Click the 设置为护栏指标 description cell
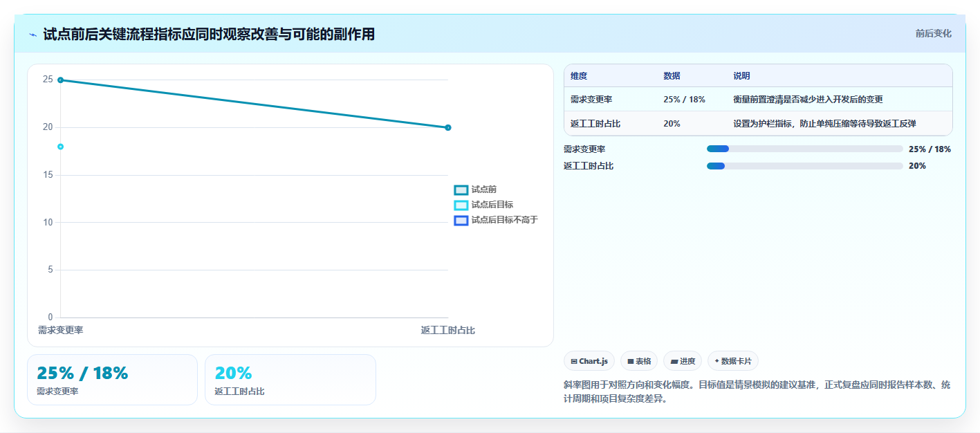Screen dimensions: 980x433 point(824,124)
